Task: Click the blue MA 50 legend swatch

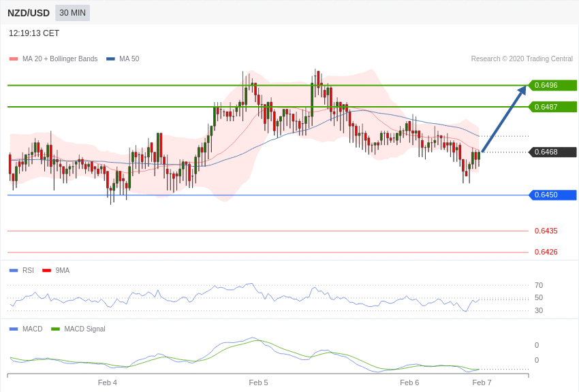Action: pos(110,59)
